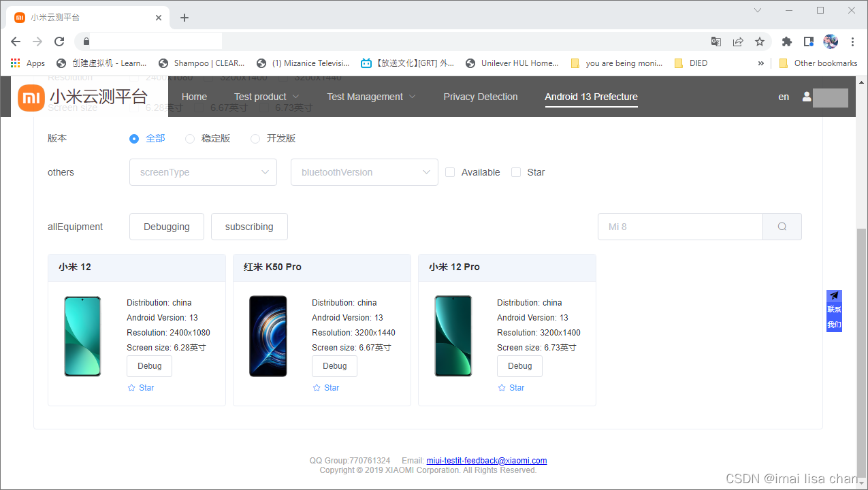The height and width of the screenshot is (490, 868).
Task: Open the DIED bookmark folder
Action: click(691, 63)
